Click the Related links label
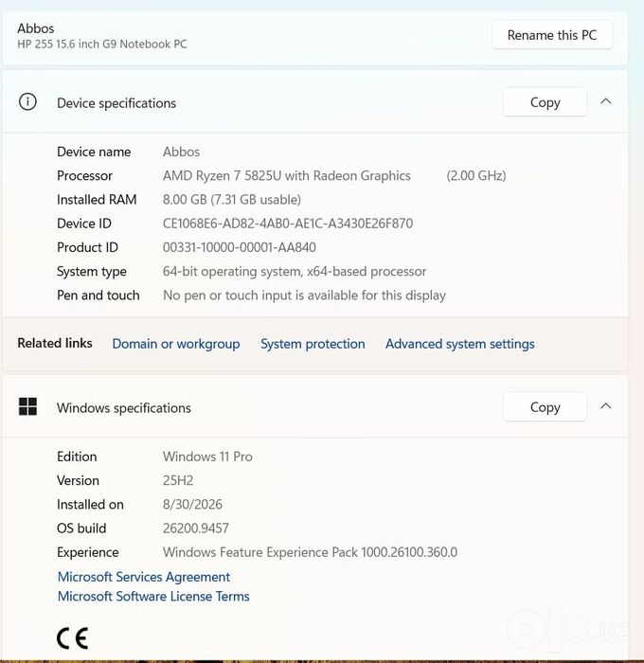 (x=55, y=343)
